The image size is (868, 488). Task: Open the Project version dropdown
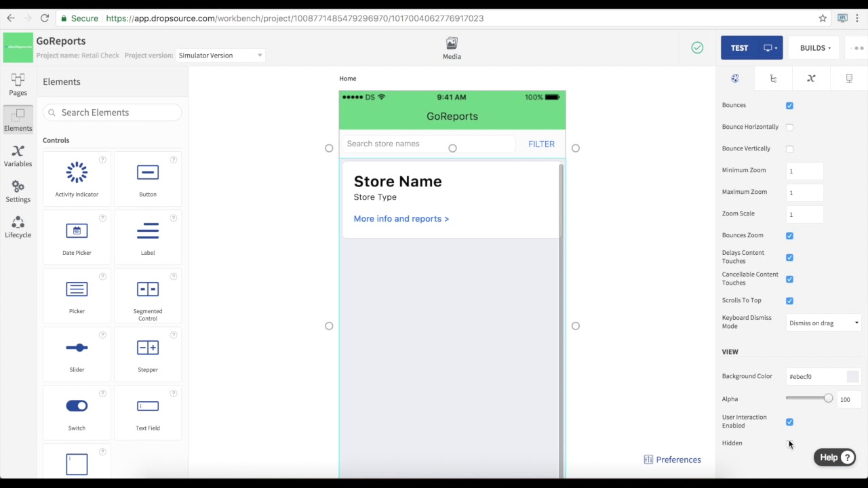(x=220, y=56)
